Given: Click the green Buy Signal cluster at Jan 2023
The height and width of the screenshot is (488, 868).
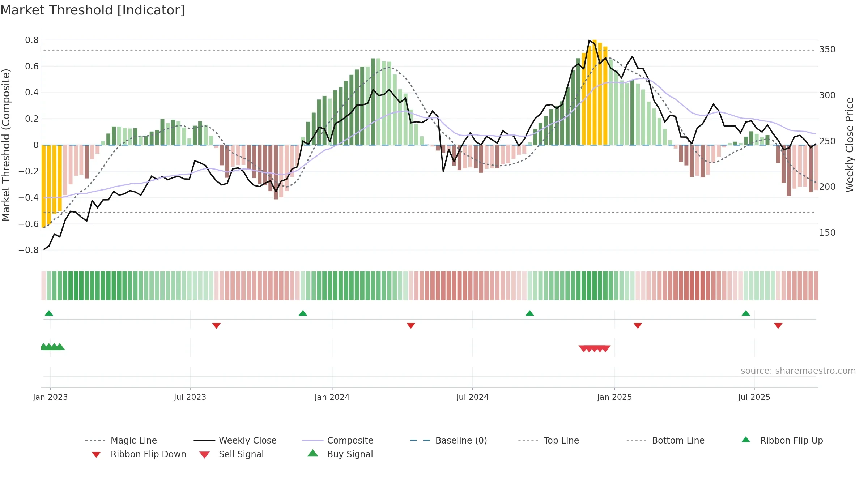Looking at the screenshot, I should pos(53,347).
